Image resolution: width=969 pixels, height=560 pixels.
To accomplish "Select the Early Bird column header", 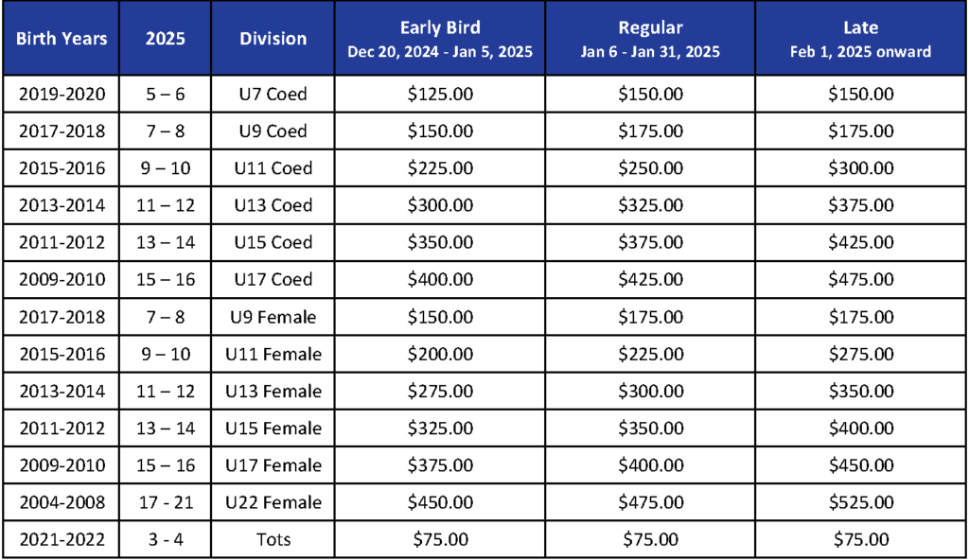I will click(x=440, y=39).
